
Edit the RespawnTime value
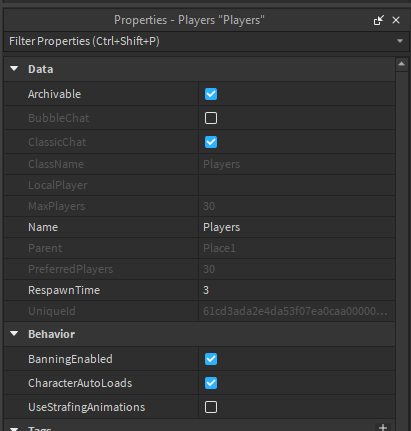297,290
